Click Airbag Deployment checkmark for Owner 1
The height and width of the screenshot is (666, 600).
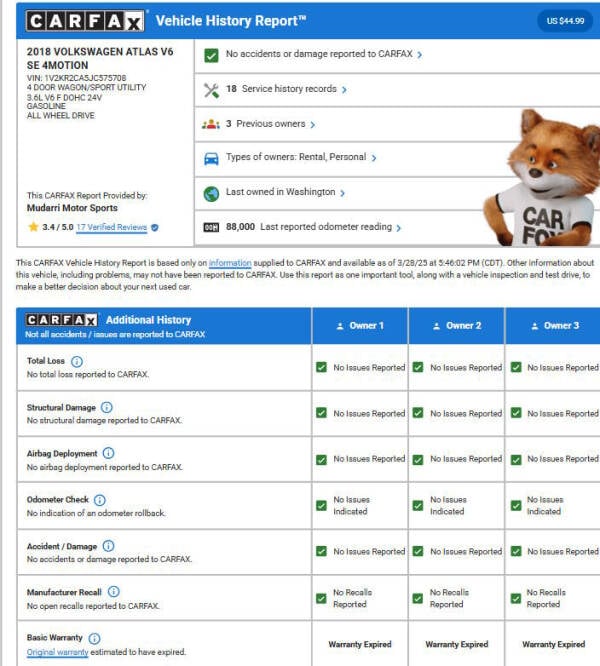pyautogui.click(x=321, y=460)
